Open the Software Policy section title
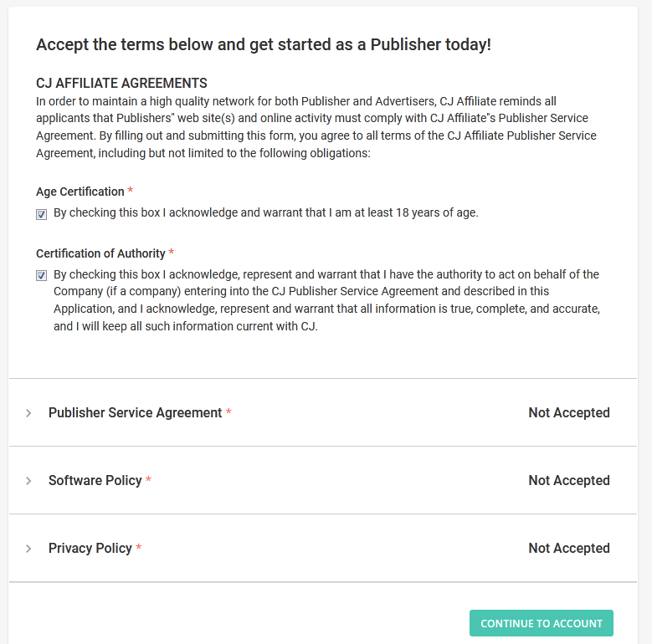Viewport: 652px width, 644px height. (x=95, y=481)
